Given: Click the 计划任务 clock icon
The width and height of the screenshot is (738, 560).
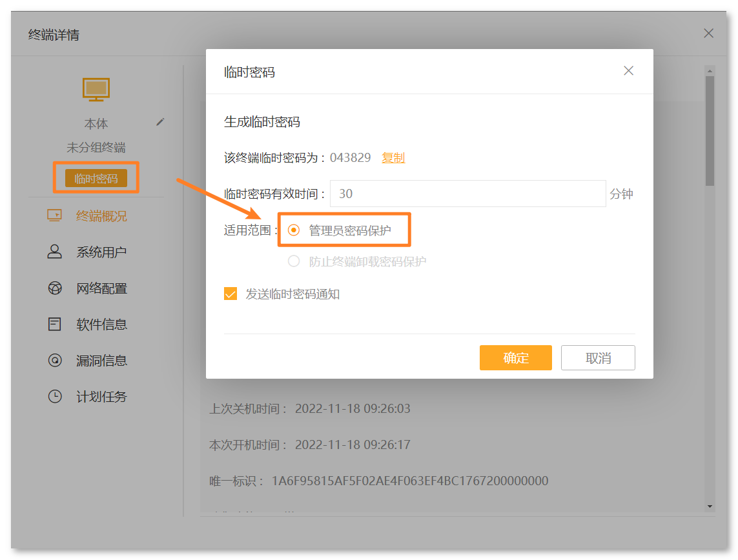Looking at the screenshot, I should tap(55, 396).
